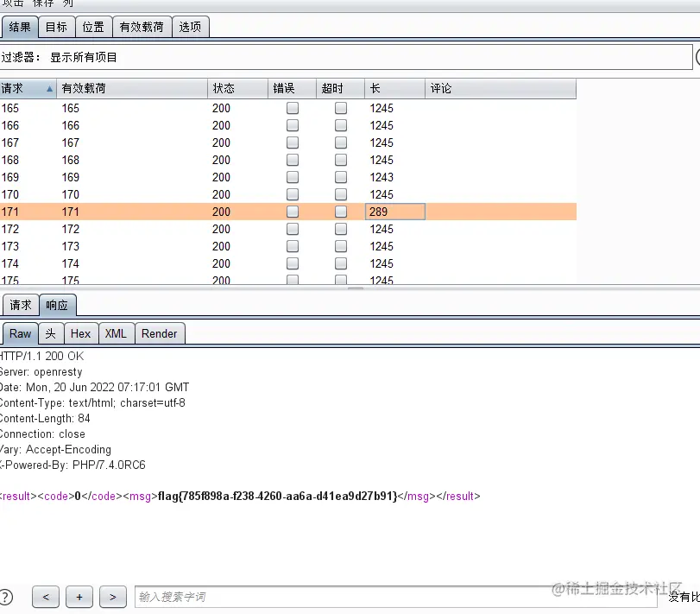700x614 pixels.
Task: Toggle error checkbox in row 170
Action: click(293, 194)
